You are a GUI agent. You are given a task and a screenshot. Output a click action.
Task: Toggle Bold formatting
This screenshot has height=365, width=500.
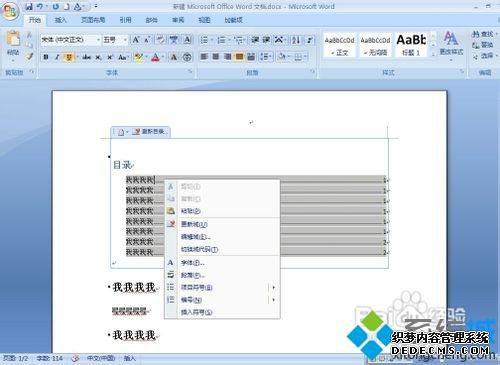pyautogui.click(x=46, y=57)
